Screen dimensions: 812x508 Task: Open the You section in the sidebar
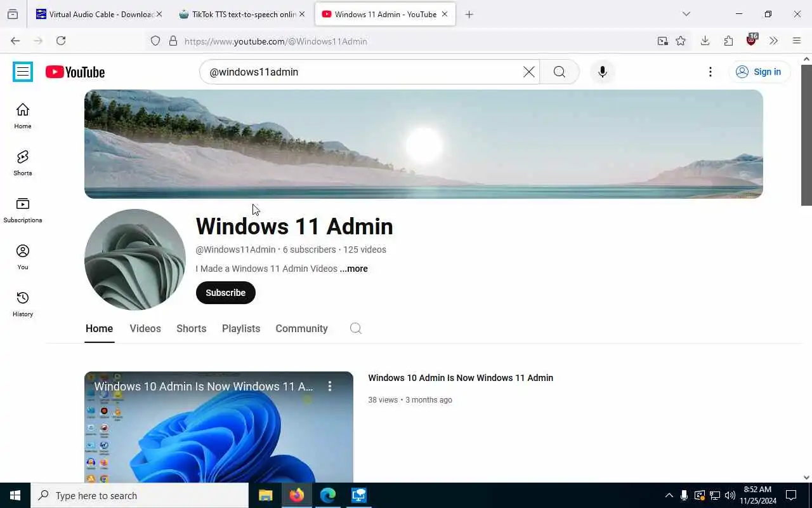(x=23, y=257)
